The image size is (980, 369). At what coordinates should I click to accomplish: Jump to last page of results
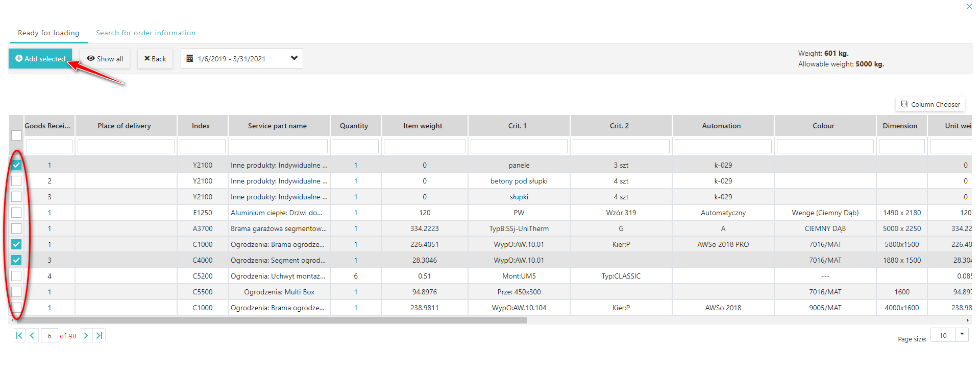point(99,336)
